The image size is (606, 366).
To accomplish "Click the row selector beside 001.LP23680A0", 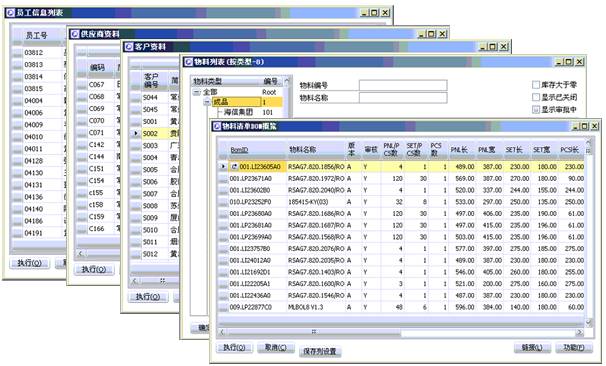I will 223,214.
